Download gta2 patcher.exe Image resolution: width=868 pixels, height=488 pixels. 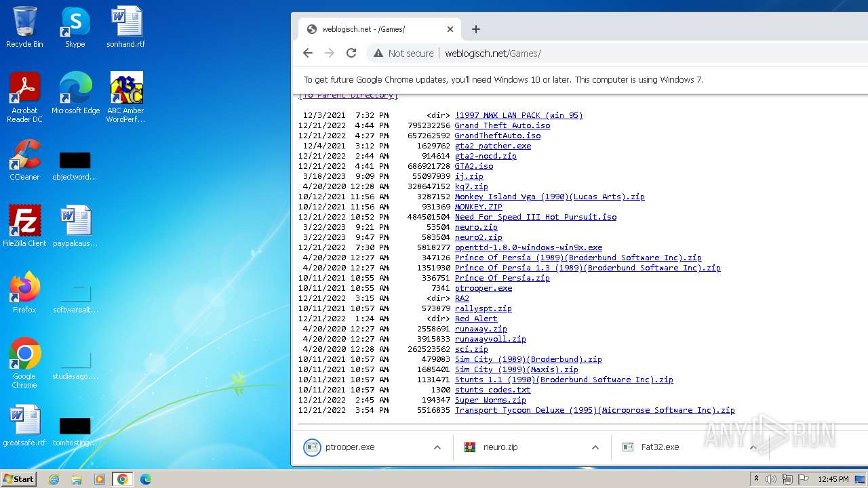pyautogui.click(x=493, y=146)
